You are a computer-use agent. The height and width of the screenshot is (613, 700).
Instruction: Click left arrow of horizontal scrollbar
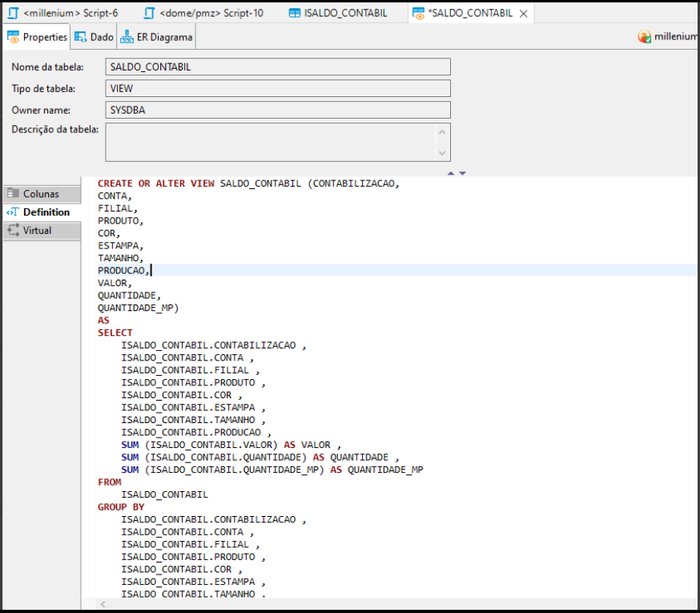(102, 605)
